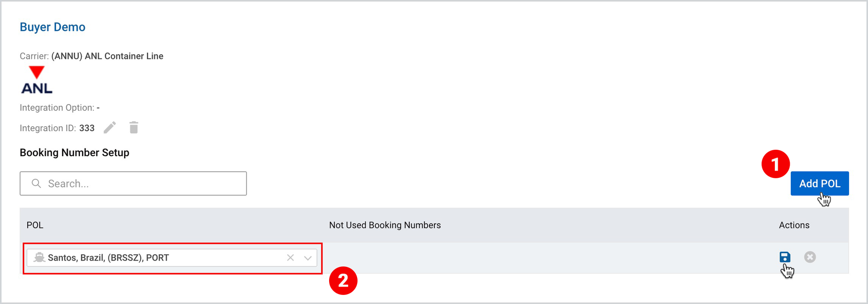Screen dimensions: 868x304
Task: Click the ANL carrier logo
Action: tap(37, 80)
